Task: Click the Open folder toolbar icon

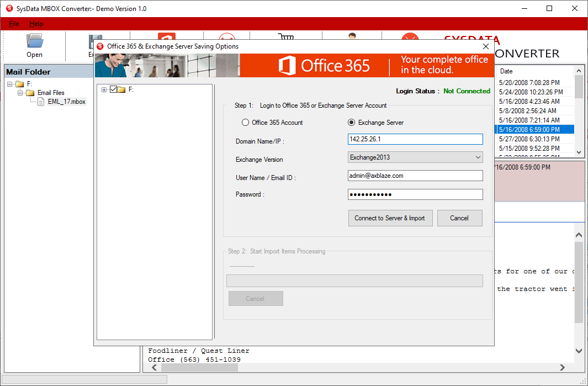Action: 34,41
